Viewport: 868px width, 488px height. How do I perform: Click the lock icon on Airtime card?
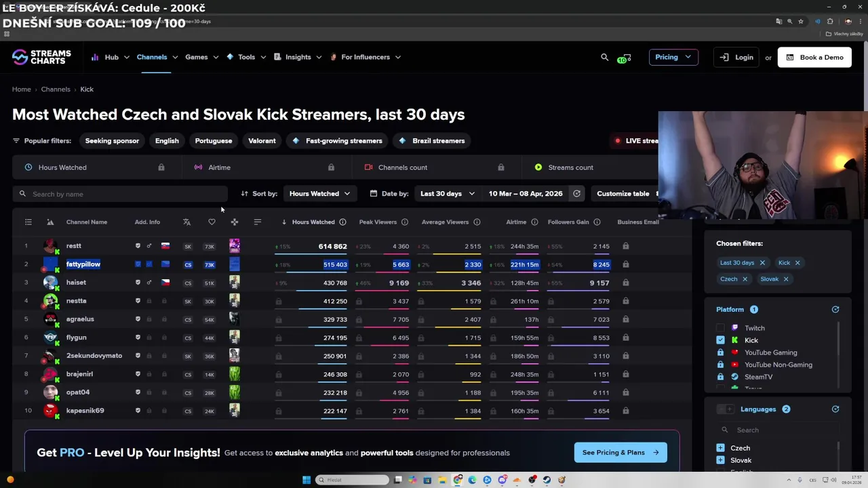coord(331,167)
